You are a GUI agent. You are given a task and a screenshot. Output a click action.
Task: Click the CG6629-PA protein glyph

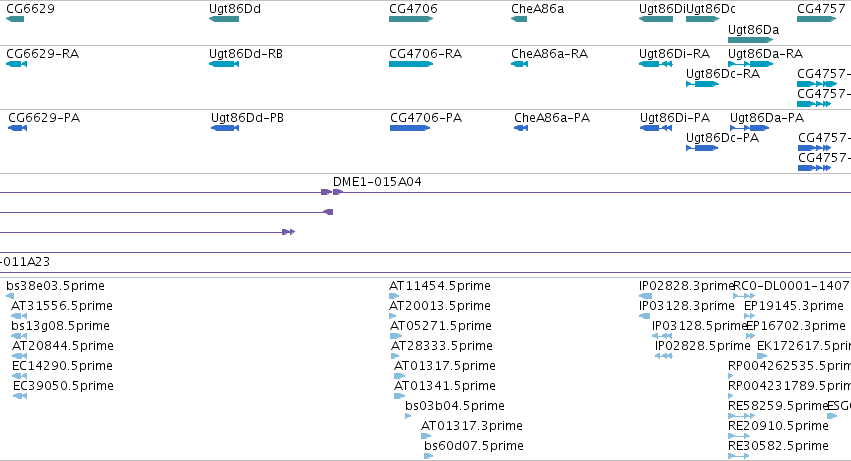click(17, 128)
